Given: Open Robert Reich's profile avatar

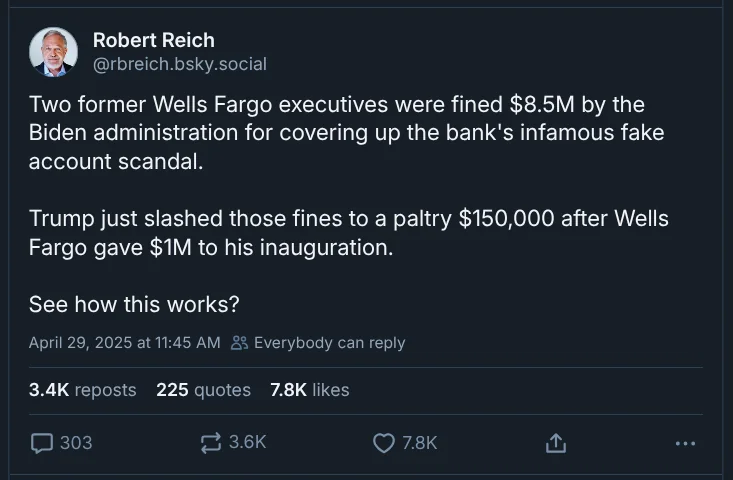Looking at the screenshot, I should pos(53,52).
